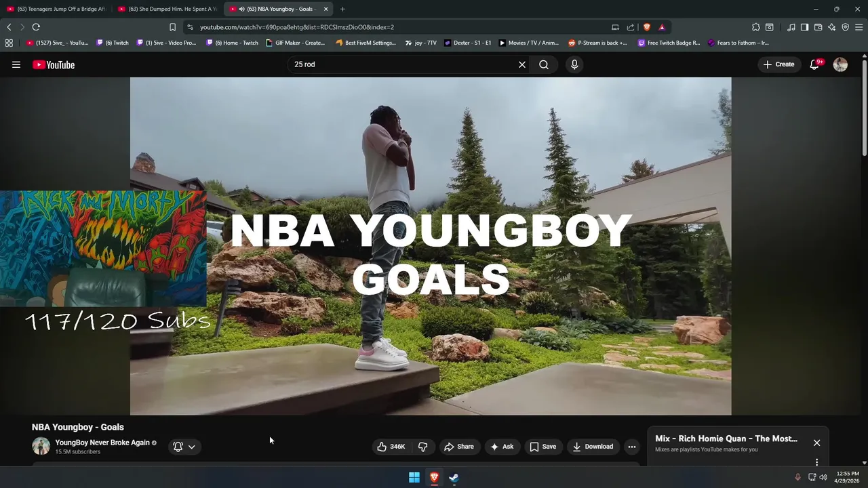Screen dimensions: 868x488
Task: Open the Create button
Action: pos(778,64)
